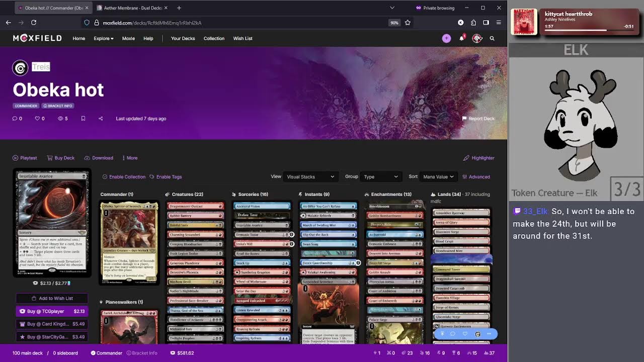This screenshot has height=362, width=644.
Task: Click the Commander format badge
Action: click(x=26, y=106)
